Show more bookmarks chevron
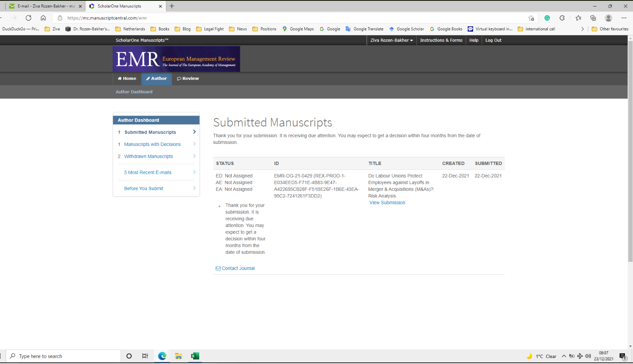633x364 pixels. (x=582, y=29)
